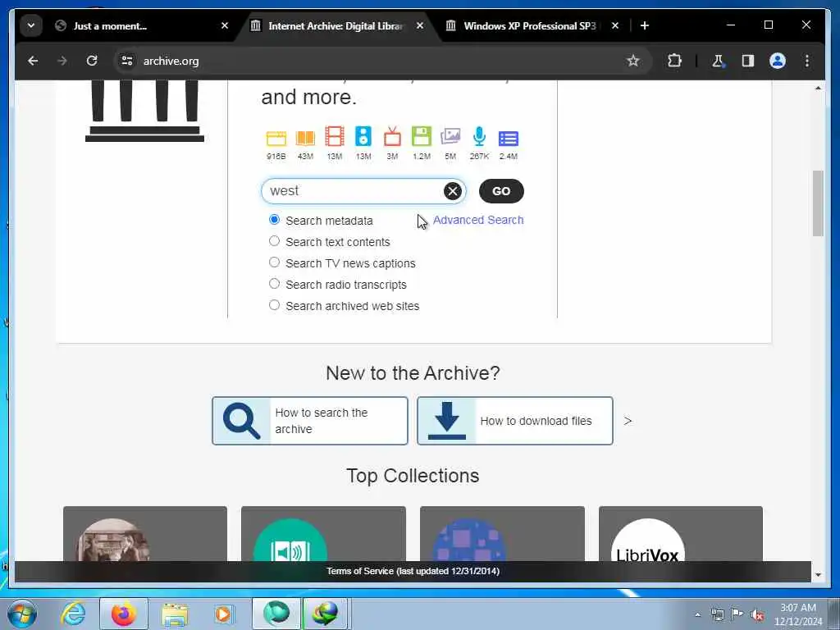Open a new browser tab
The image size is (840, 630).
(645, 25)
